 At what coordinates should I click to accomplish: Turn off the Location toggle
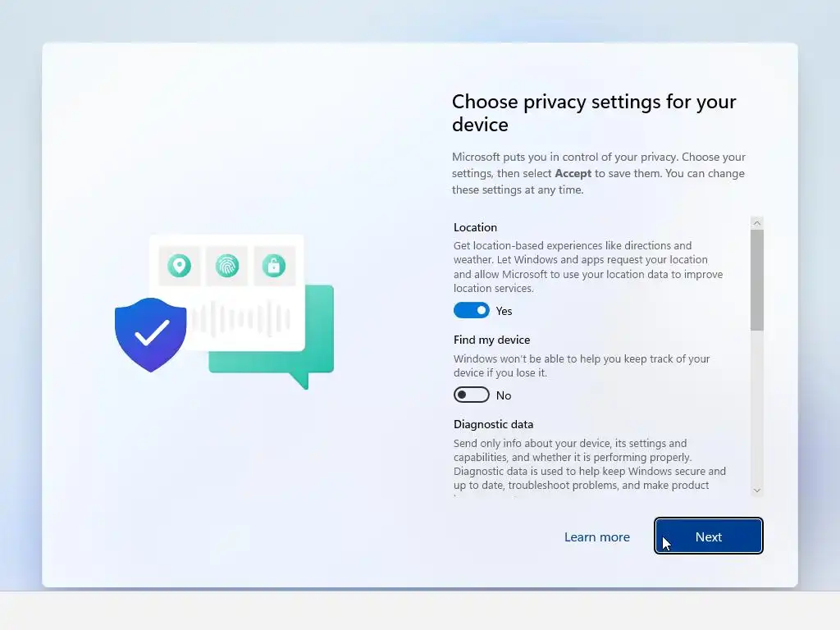pyautogui.click(x=472, y=310)
